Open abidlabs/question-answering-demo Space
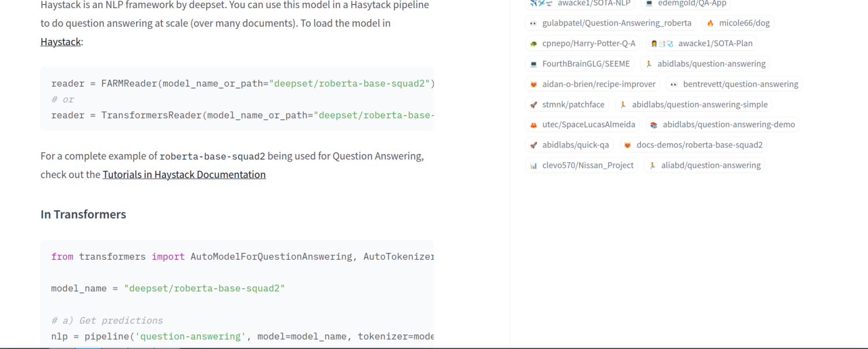868x349 pixels. pyautogui.click(x=723, y=124)
